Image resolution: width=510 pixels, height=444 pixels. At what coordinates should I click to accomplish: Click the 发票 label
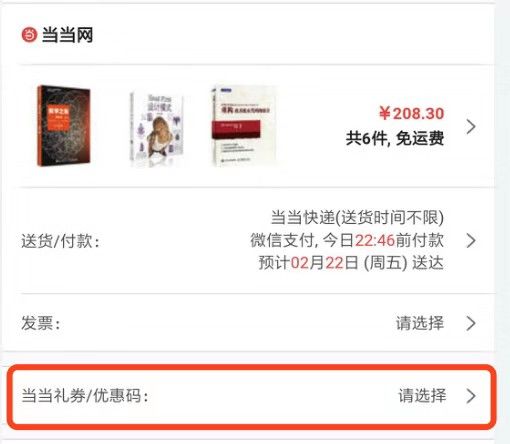pyautogui.click(x=41, y=323)
